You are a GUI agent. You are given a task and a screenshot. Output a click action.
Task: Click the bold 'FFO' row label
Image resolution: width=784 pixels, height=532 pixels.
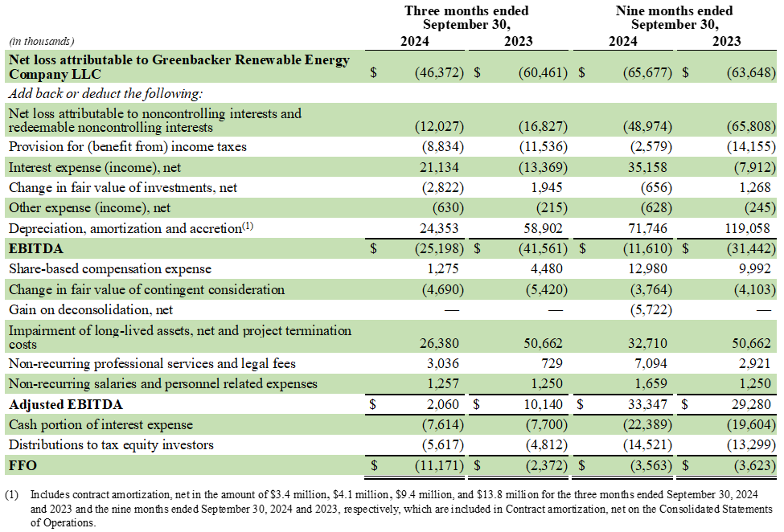23,465
